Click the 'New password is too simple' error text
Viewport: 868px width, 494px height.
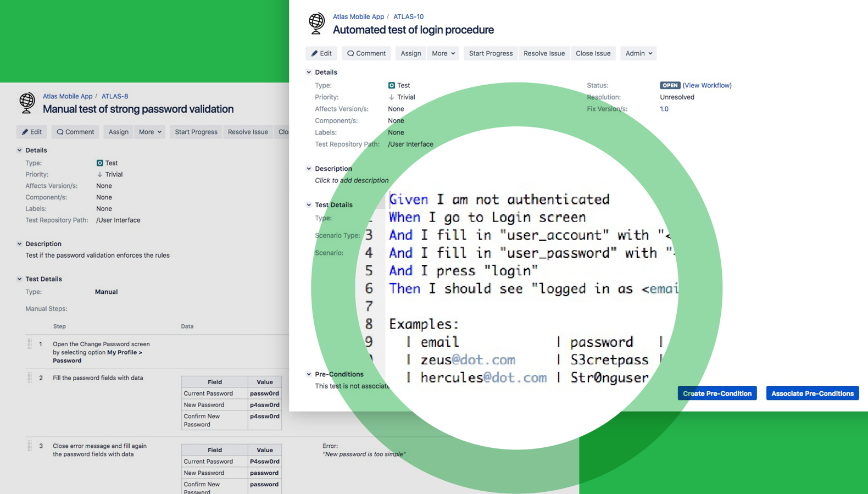(364, 454)
